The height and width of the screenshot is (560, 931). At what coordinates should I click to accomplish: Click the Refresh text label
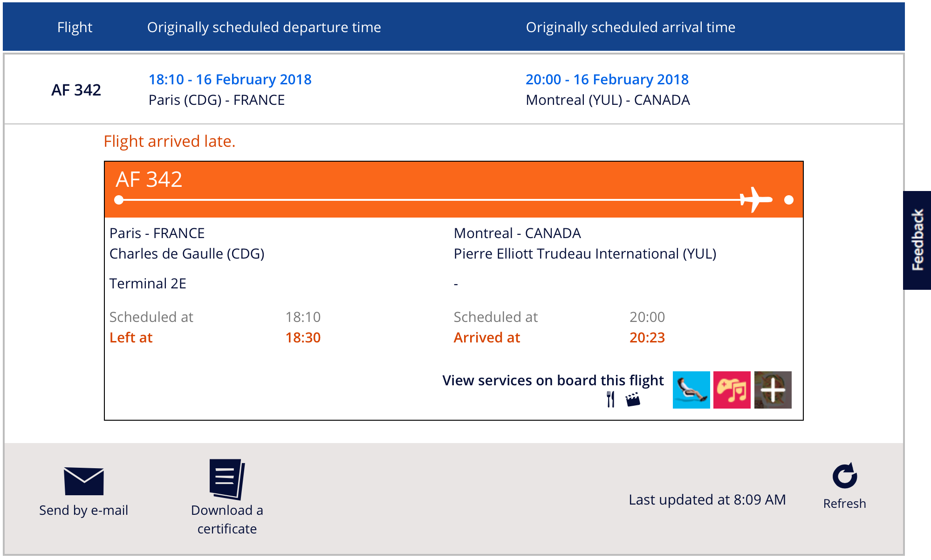click(x=844, y=504)
